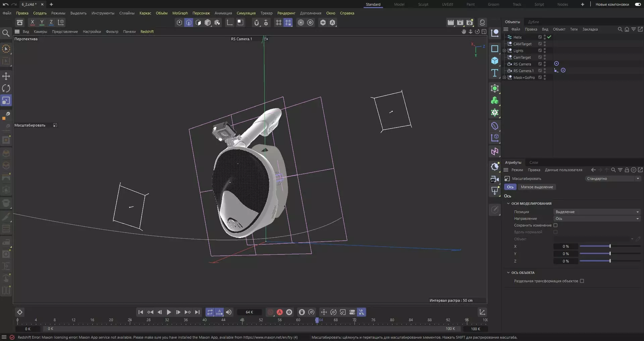Jump to the animation start button

(141, 312)
